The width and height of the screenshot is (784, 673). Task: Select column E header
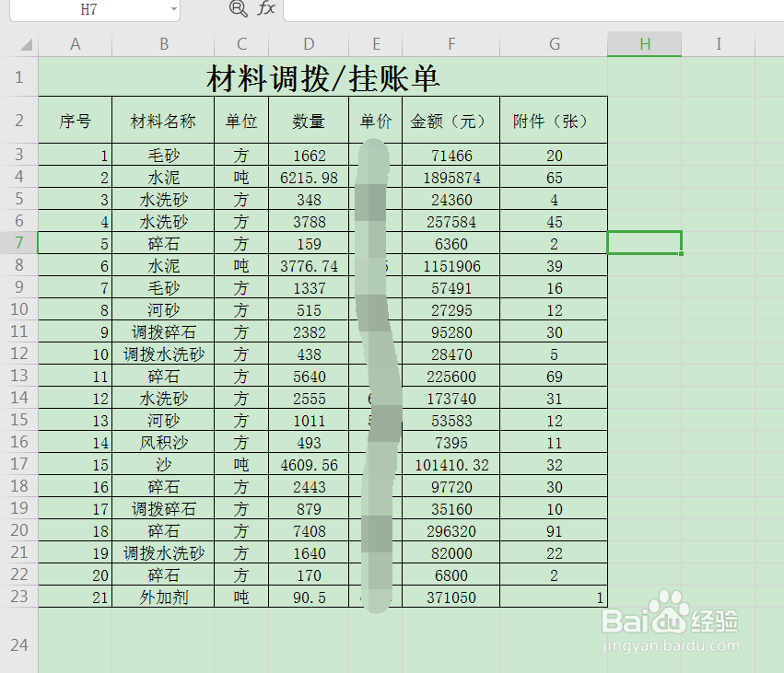click(x=376, y=44)
